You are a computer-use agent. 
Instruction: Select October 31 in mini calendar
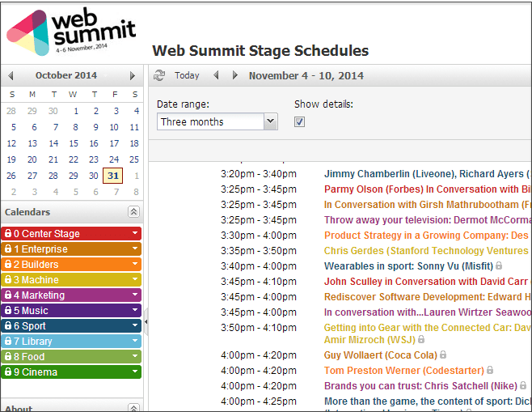pos(113,176)
